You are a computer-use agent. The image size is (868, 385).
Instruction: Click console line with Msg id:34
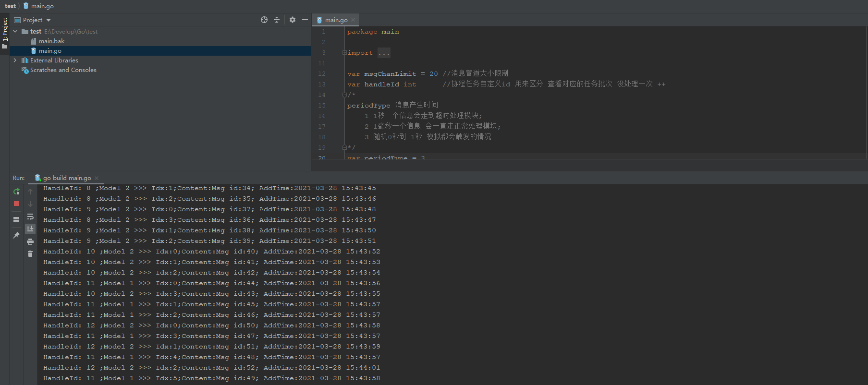(209, 188)
